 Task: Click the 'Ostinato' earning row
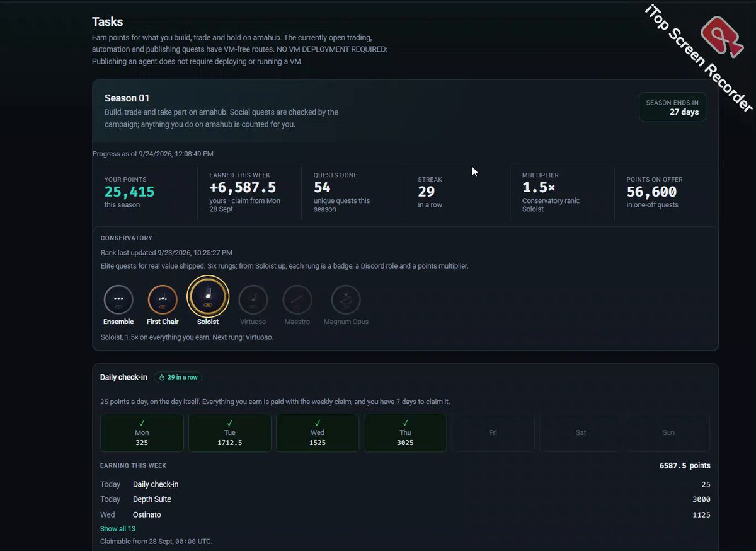point(405,514)
